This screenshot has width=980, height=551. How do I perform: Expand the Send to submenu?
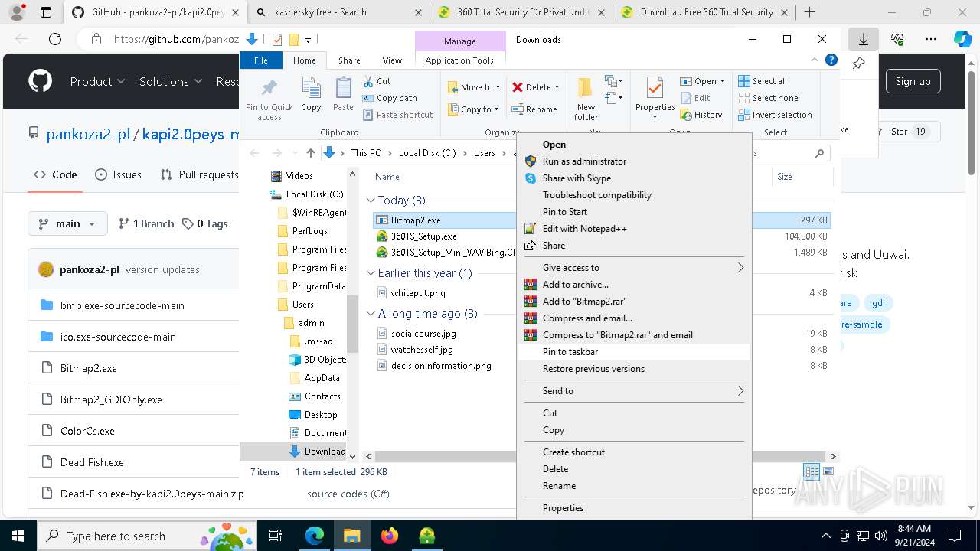coord(633,391)
